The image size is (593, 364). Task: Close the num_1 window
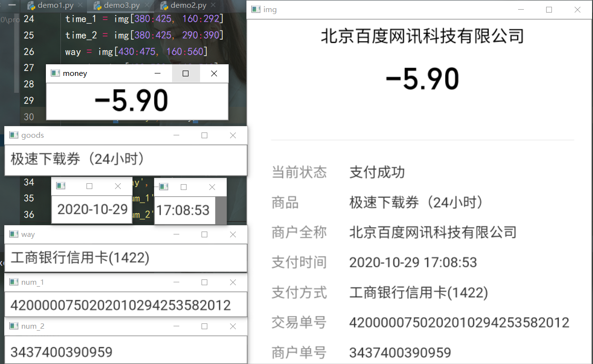click(x=232, y=282)
